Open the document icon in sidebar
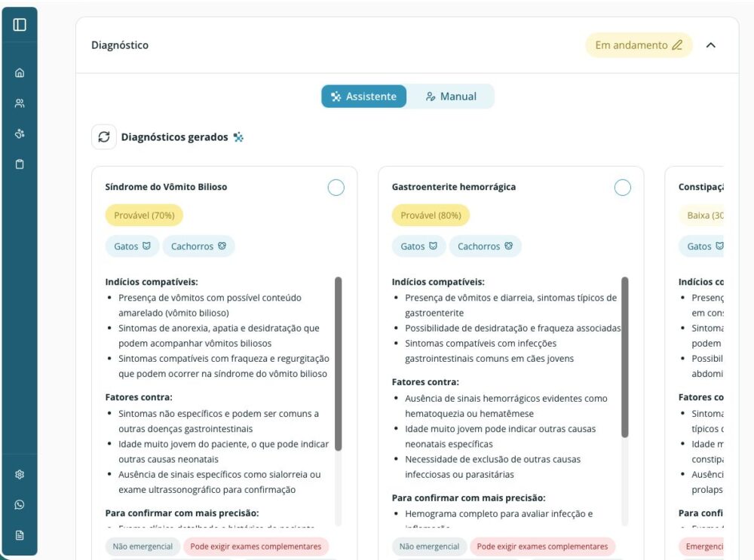Image resolution: width=754 pixels, height=560 pixels. tap(20, 535)
